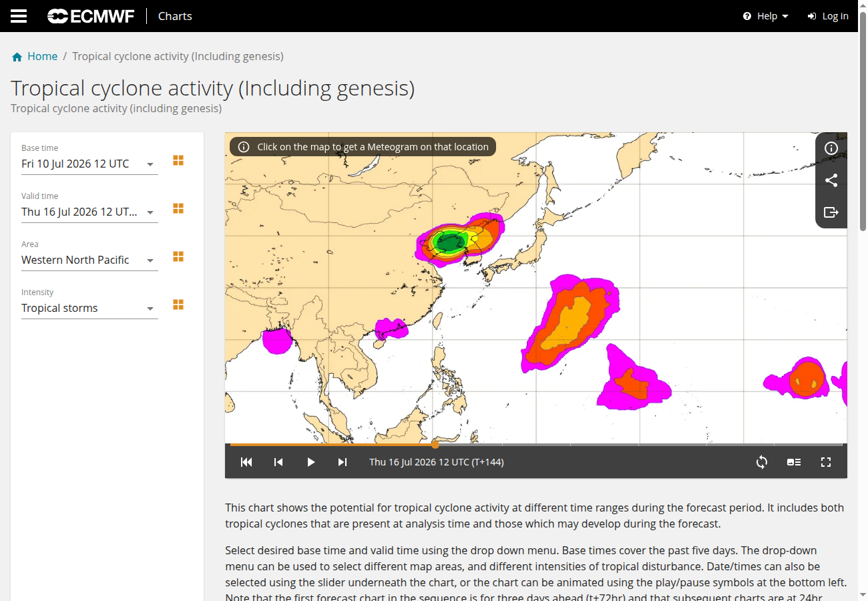
Task: Open the Intensity Tropical storms dropdown
Action: (x=89, y=309)
